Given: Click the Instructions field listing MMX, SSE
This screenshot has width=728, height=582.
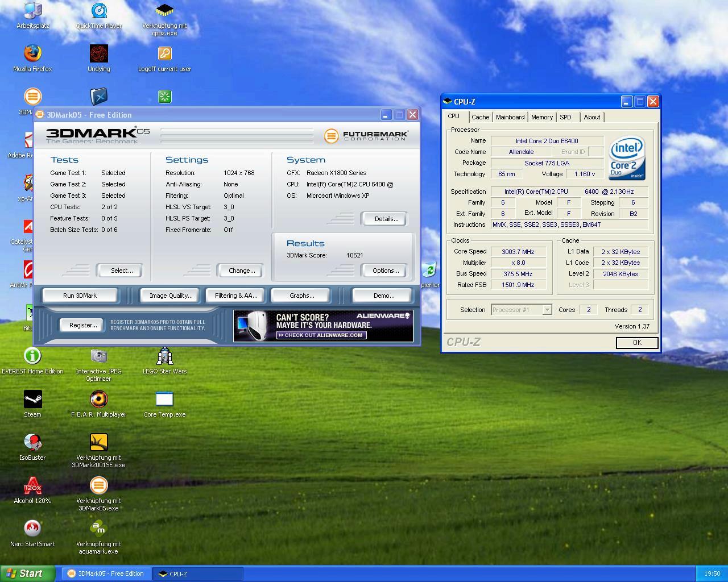Looking at the screenshot, I should click(569, 225).
